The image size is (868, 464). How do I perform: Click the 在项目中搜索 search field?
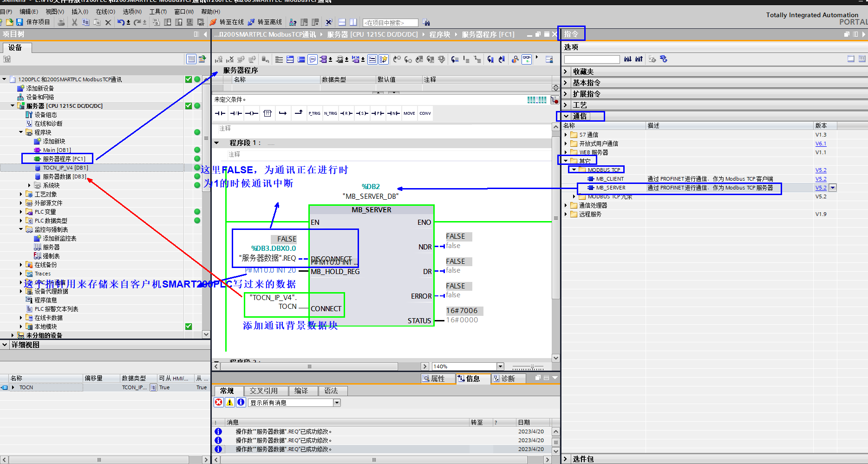(x=390, y=22)
